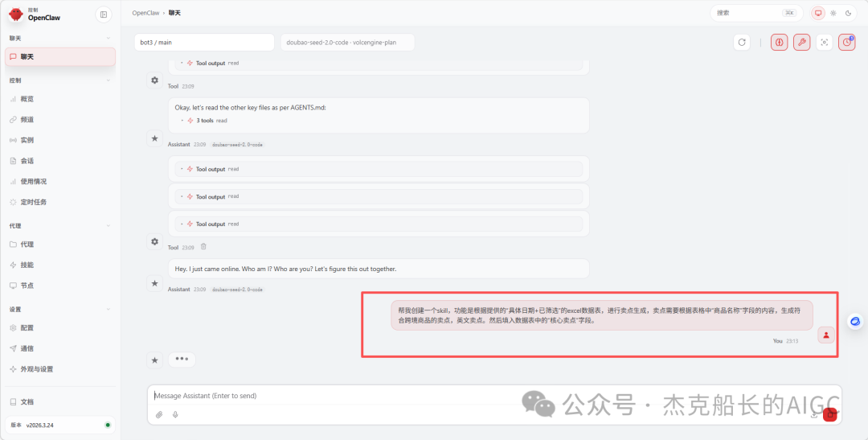
Task: Open the 会话 sessions page
Action: tap(60, 161)
